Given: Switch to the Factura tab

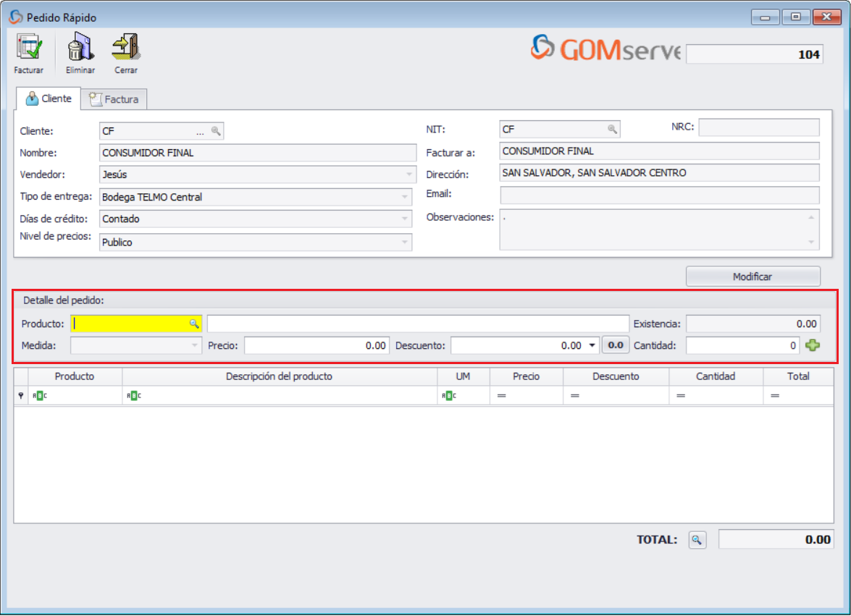Looking at the screenshot, I should click(114, 98).
